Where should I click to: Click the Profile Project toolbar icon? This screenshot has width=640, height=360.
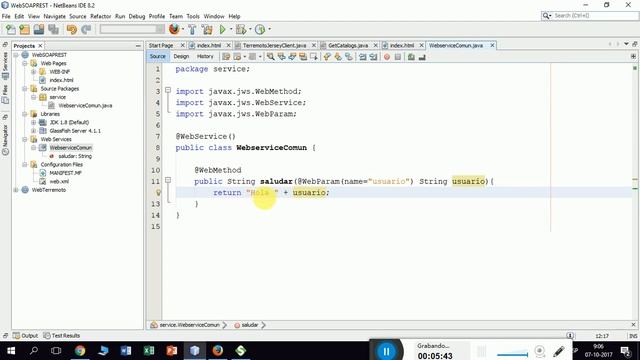click(x=260, y=29)
